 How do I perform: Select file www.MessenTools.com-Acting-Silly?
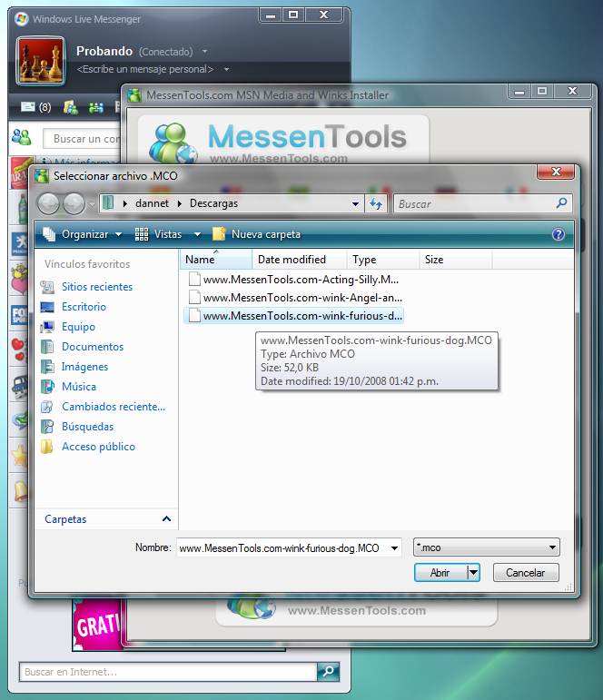coord(293,280)
